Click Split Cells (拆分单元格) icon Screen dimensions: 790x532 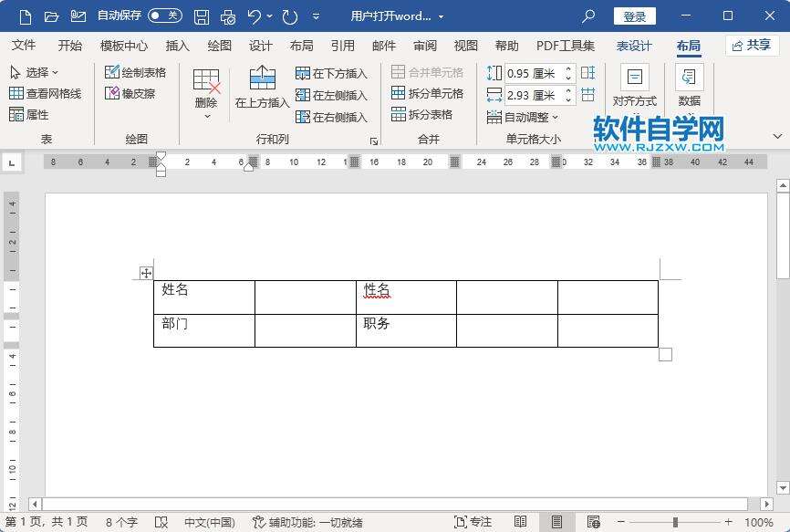click(x=399, y=93)
